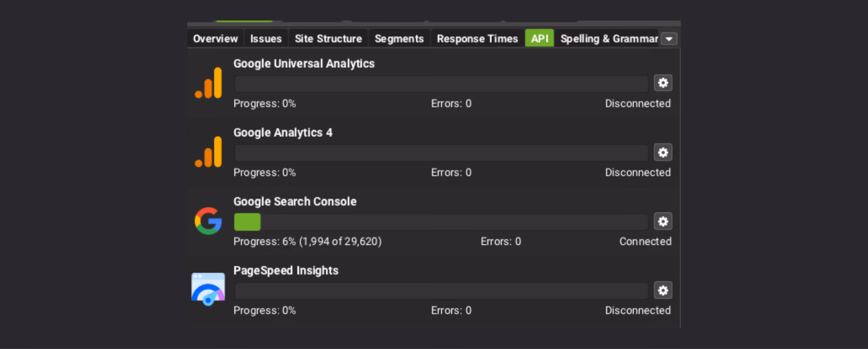The height and width of the screenshot is (349, 868).
Task: Click Disconnected status under Google Analytics 4
Action: click(x=638, y=173)
